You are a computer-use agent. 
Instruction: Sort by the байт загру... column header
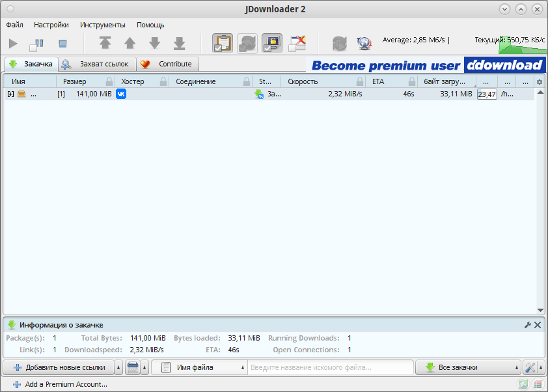445,81
